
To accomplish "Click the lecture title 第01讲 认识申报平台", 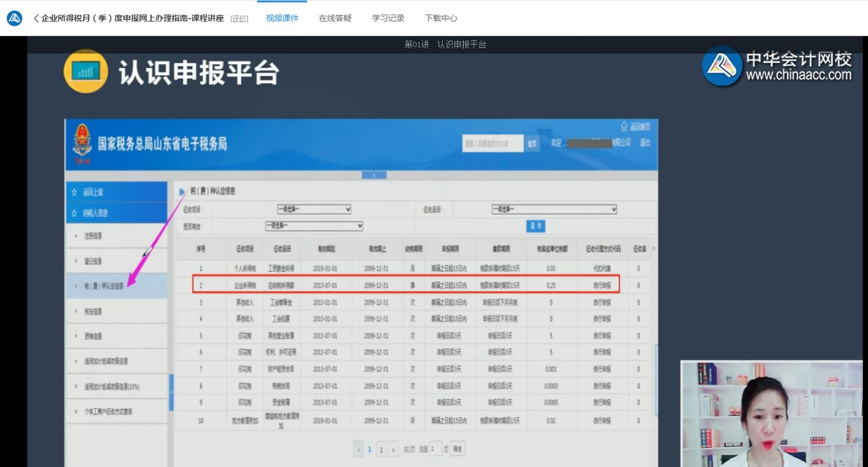I will pyautogui.click(x=445, y=44).
